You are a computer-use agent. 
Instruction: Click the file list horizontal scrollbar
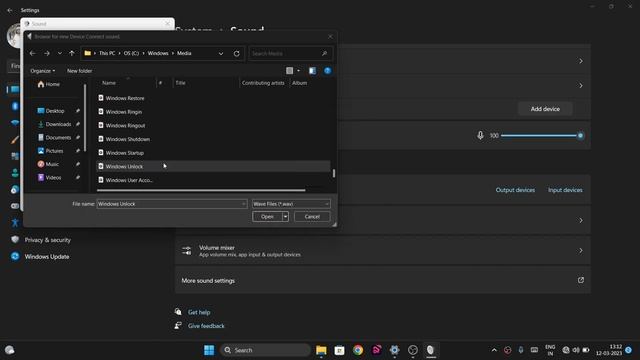tap(201, 190)
